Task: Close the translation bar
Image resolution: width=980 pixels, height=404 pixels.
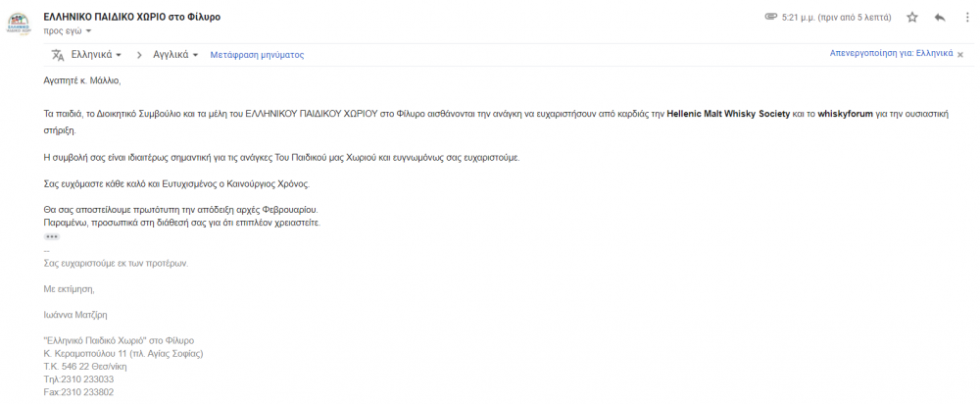Action: pyautogui.click(x=960, y=55)
